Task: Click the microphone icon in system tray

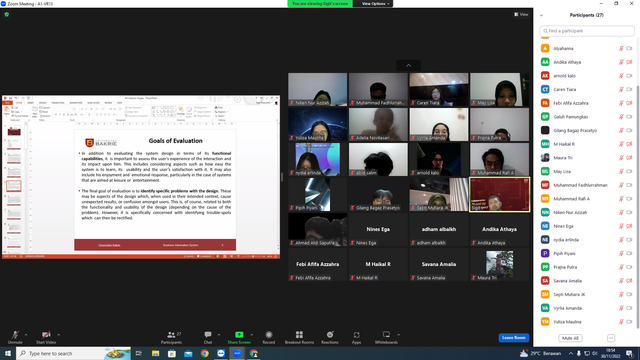Action: tap(579, 353)
